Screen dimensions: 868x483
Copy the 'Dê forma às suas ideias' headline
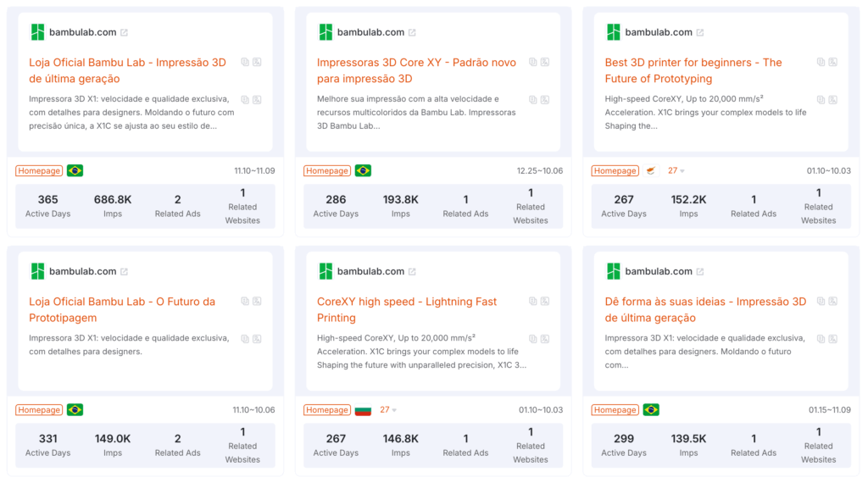pos(821,301)
